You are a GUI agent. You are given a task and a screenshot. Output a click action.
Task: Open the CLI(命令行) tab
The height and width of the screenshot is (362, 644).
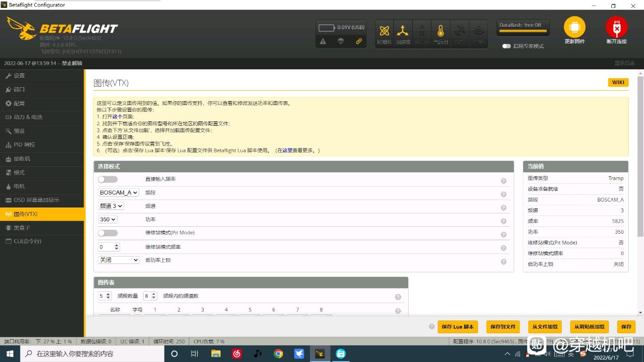42,241
